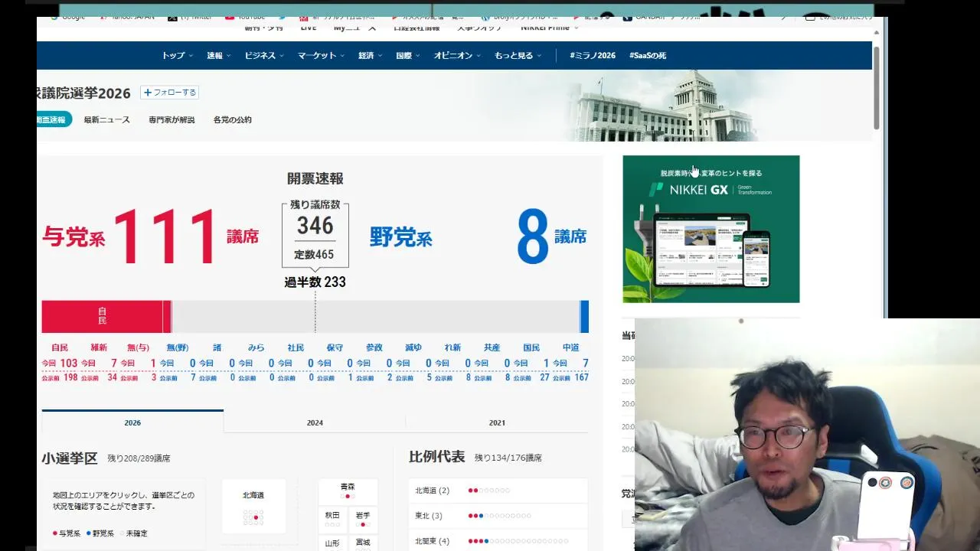Expand the 速報 menu in the navy bar

[218, 56]
